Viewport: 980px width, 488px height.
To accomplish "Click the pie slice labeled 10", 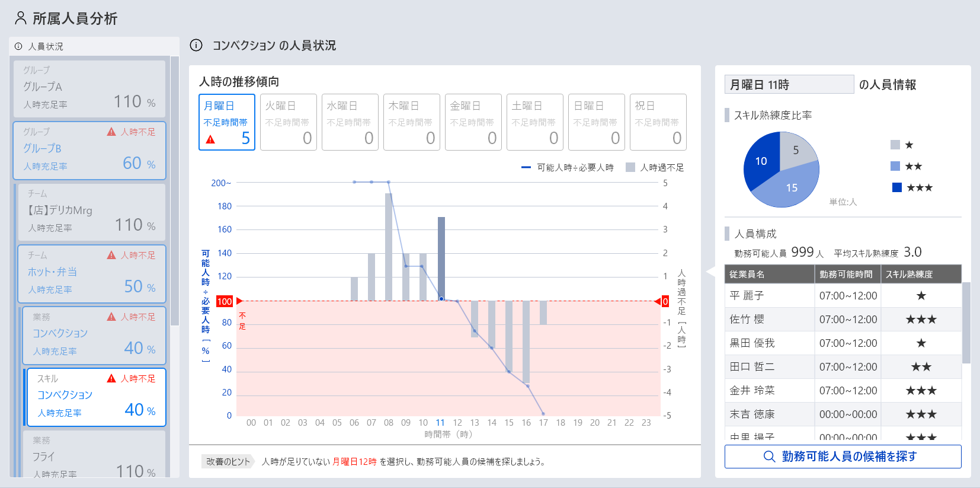I will coord(761,161).
